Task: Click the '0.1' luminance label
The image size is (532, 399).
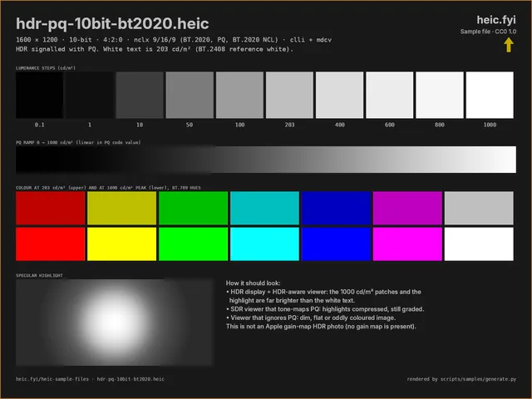Action: tap(39, 125)
